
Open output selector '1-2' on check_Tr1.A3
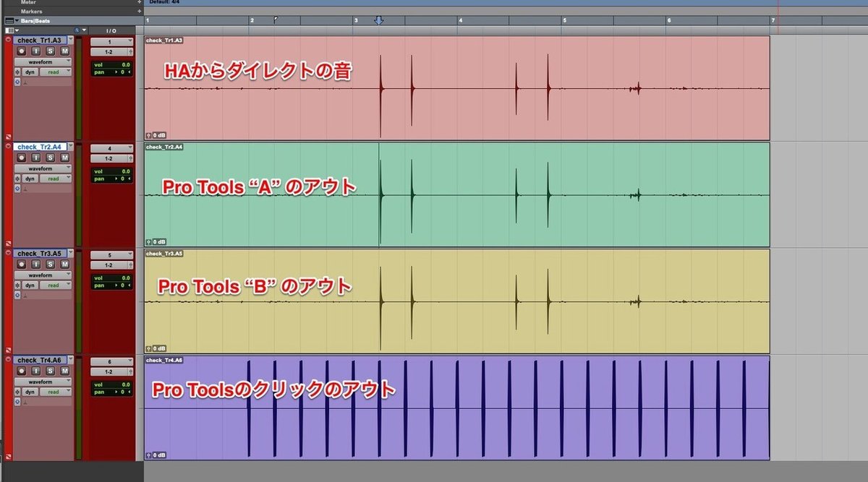click(112, 52)
